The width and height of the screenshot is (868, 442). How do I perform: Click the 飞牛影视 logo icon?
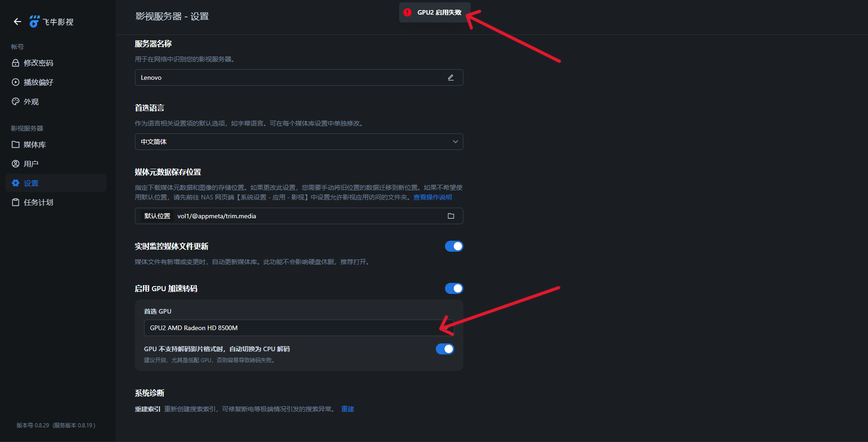pos(34,22)
